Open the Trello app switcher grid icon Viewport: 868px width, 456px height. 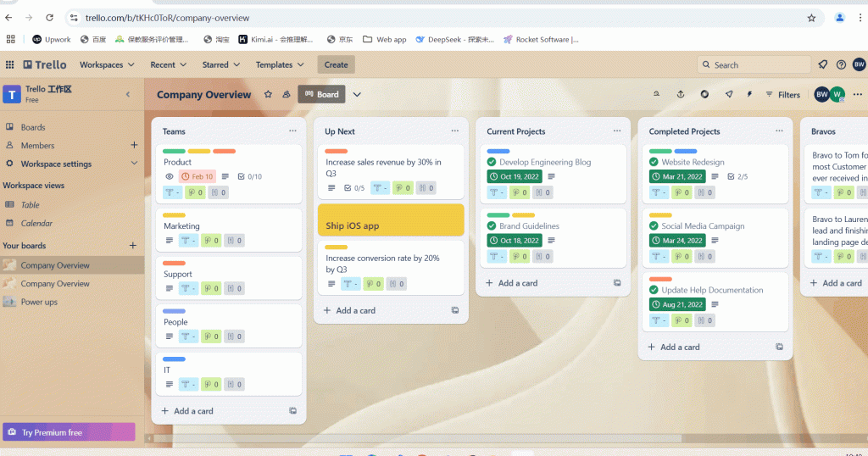point(9,64)
